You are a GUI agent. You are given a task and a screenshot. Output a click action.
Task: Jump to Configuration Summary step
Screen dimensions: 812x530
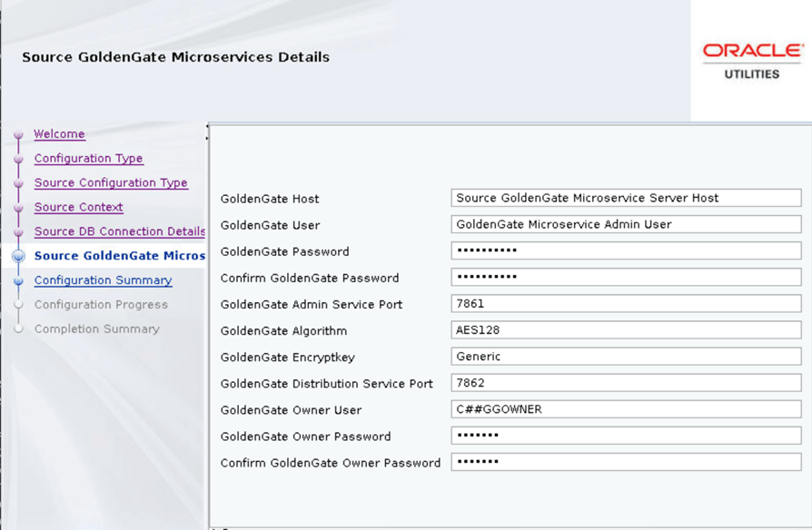[103, 280]
